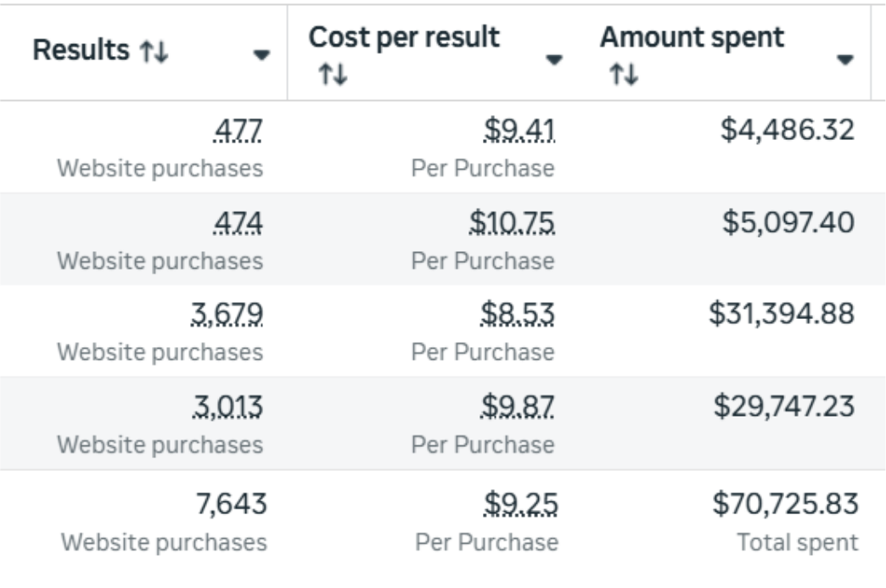Click the Cost per result header
Screen dimensions: 886x588
click(403, 38)
